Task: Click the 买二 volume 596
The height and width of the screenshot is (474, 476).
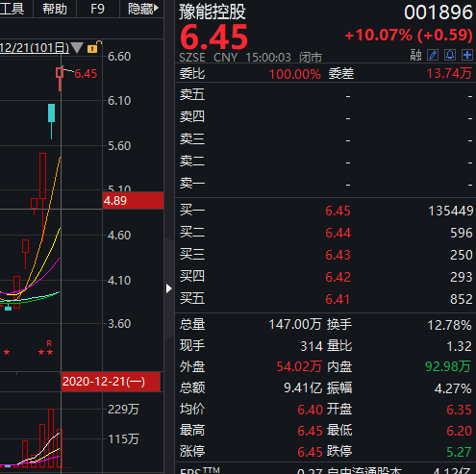Action: coord(462,233)
